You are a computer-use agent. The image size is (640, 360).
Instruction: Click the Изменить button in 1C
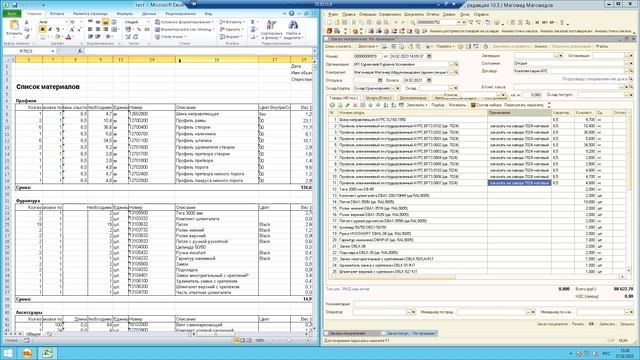[457, 105]
